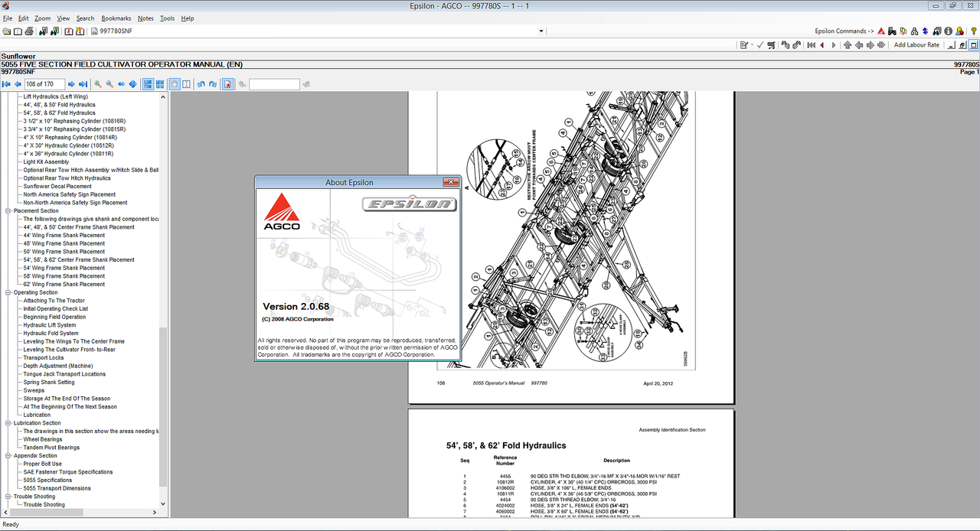Toggle the PDF bookmarks pane button
980x531 pixels.
pos(228,84)
